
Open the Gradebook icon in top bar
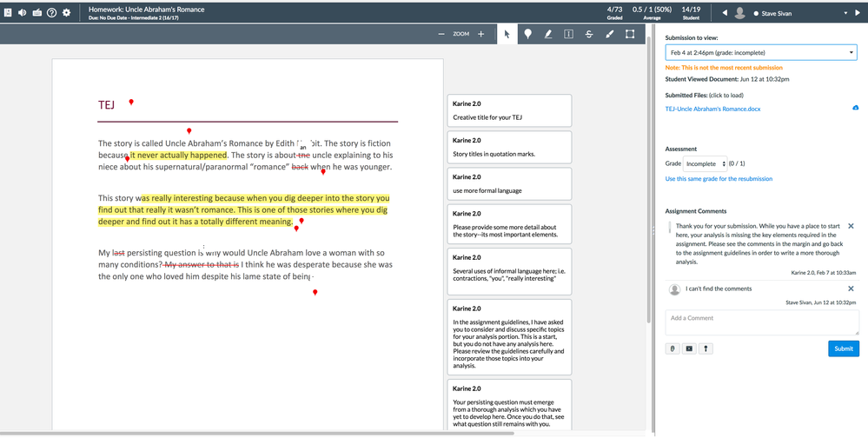(x=8, y=12)
